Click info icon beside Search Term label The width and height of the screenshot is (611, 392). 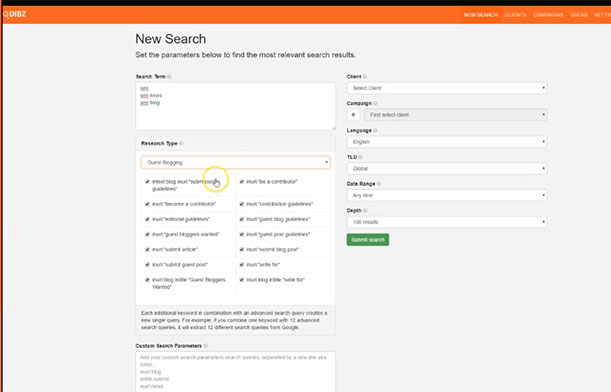pyautogui.click(x=170, y=76)
